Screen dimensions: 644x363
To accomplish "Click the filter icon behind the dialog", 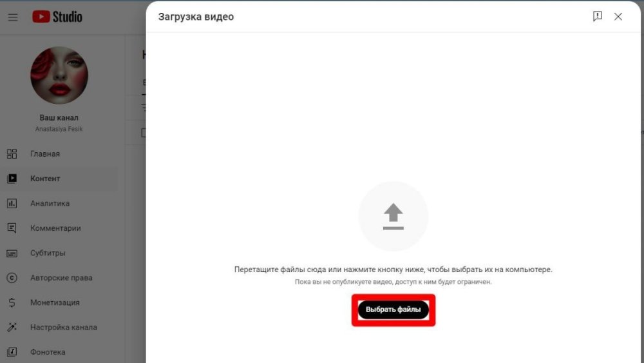I will (144, 108).
